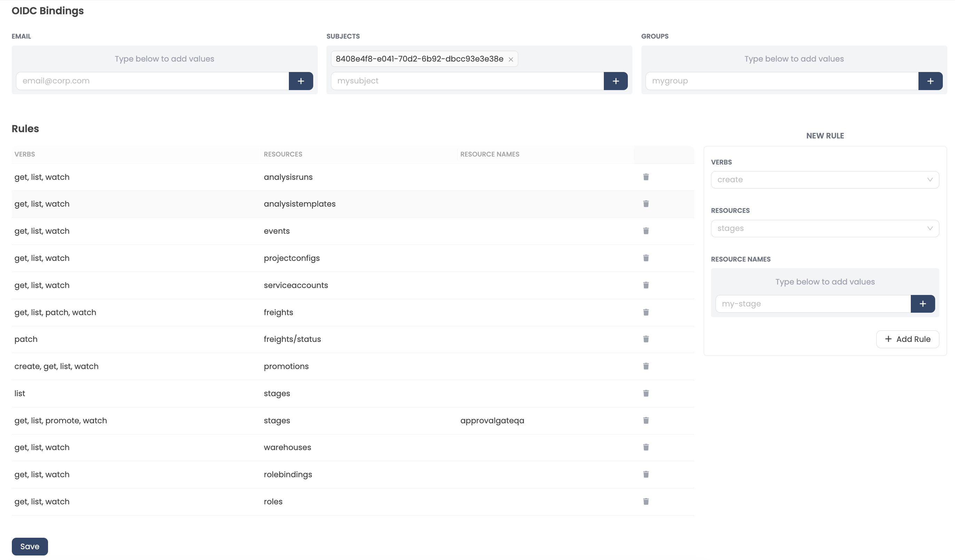Delete the freights rule

[x=646, y=312]
